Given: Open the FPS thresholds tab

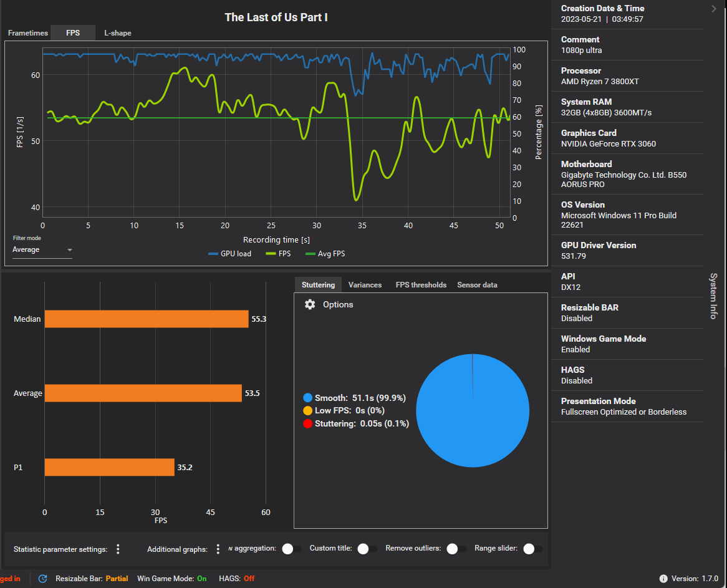Looking at the screenshot, I should tap(421, 285).
